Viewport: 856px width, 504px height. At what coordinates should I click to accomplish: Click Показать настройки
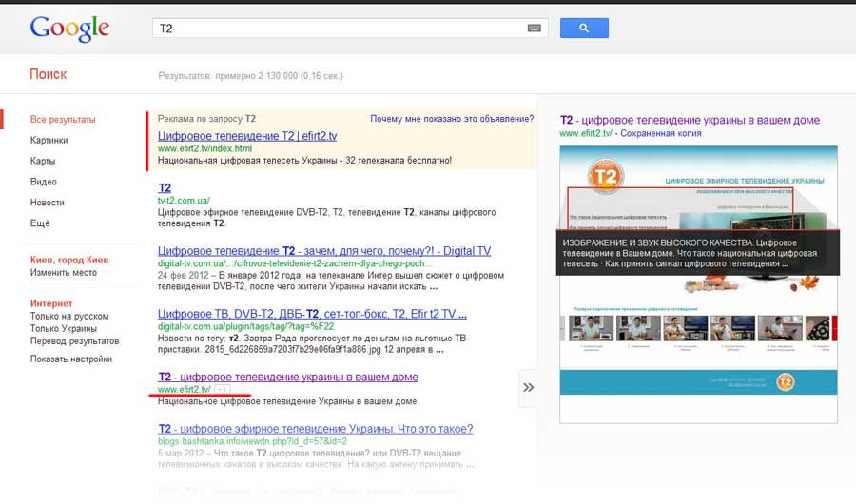[x=71, y=359]
